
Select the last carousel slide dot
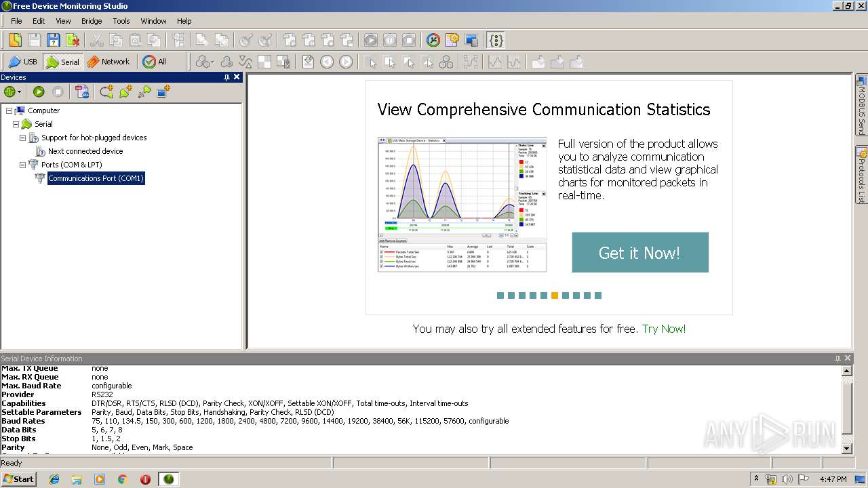pyautogui.click(x=598, y=296)
